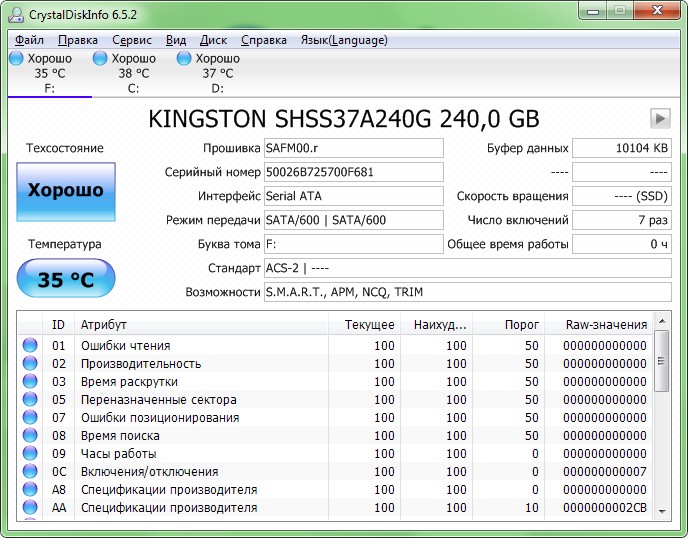The image size is (688, 538).
Task: Click the rotation speed field ---- (SSD)
Action: [622, 196]
